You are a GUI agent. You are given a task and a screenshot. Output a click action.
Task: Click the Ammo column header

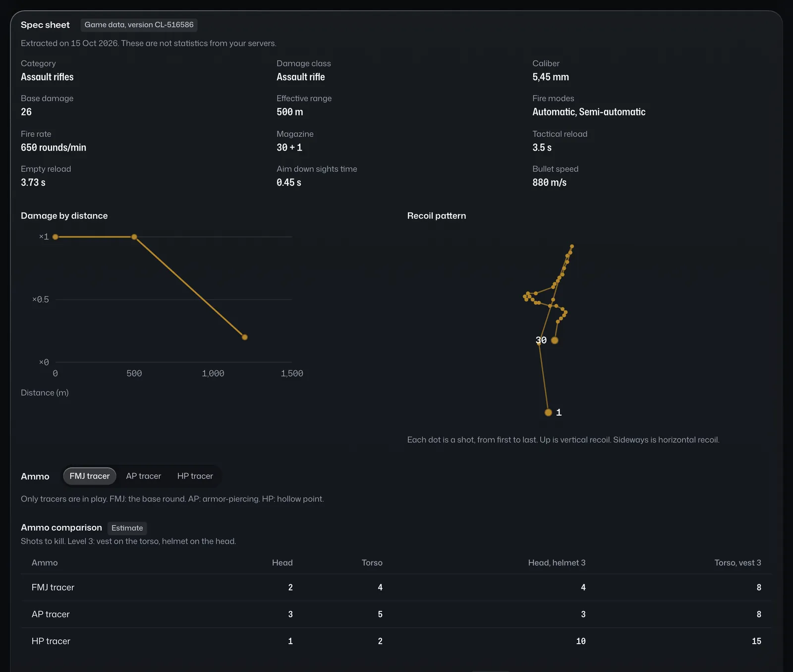(45, 562)
